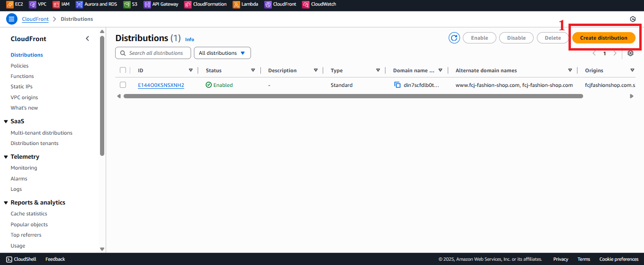The image size is (644, 265).
Task: Open Aurora and RDS shortcut
Action: [x=96, y=4]
